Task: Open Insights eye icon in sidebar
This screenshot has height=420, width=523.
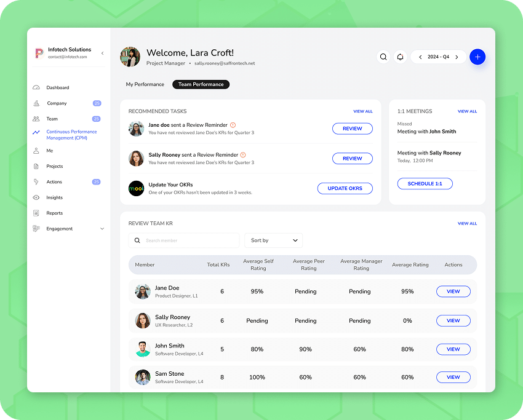Action: point(36,197)
